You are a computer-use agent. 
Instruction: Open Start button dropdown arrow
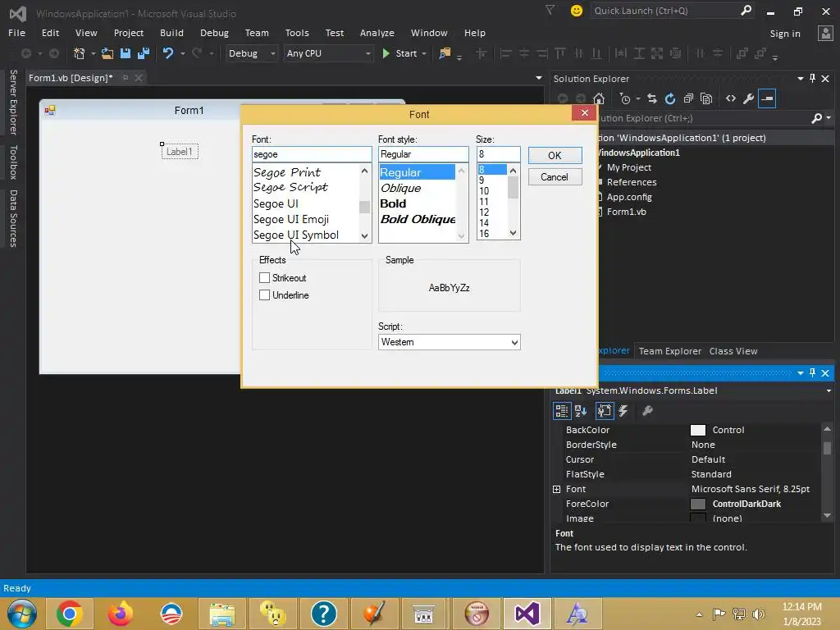pos(424,53)
